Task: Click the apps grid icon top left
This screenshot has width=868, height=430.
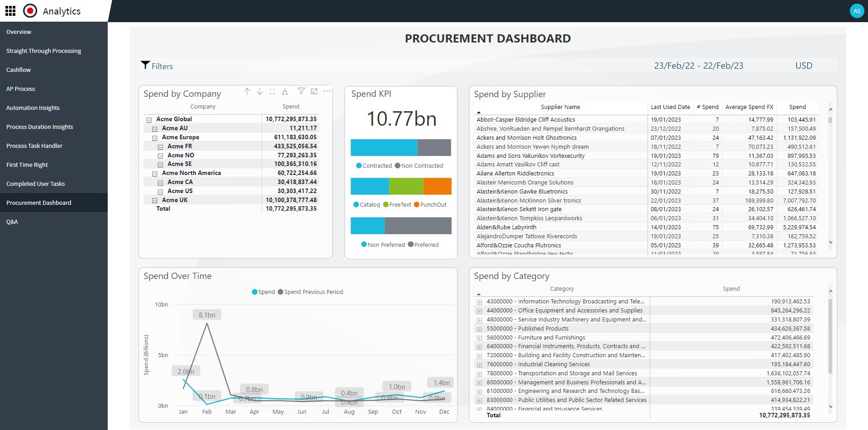Action: pos(10,11)
